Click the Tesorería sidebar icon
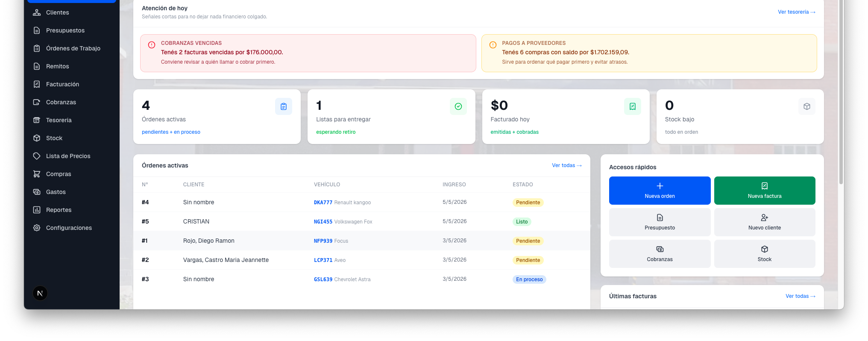 (37, 120)
